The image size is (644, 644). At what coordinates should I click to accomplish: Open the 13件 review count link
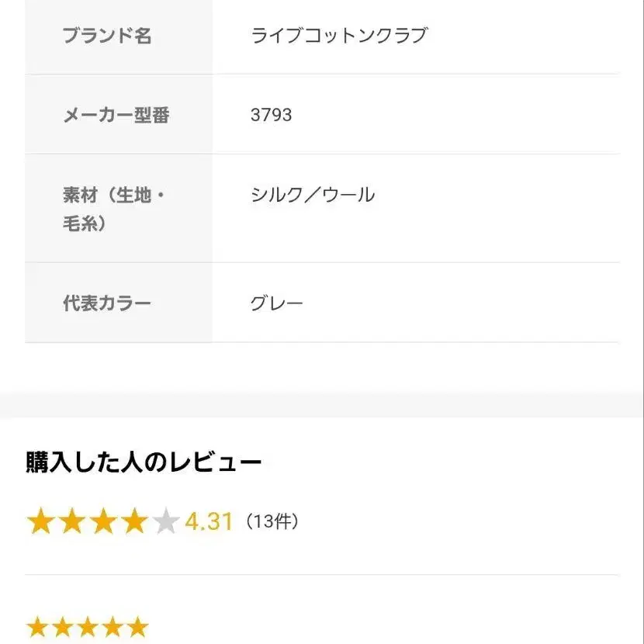pos(272,522)
